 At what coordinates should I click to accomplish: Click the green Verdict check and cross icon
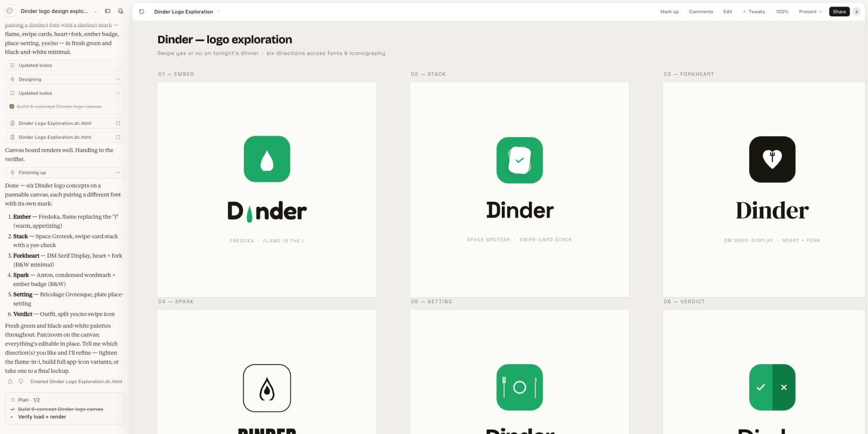772,387
